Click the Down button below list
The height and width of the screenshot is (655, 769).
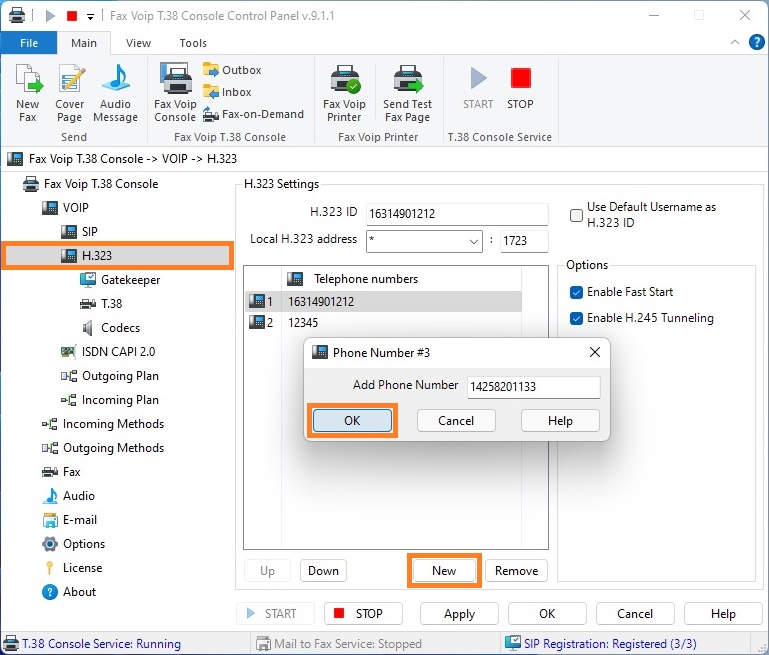coord(323,571)
